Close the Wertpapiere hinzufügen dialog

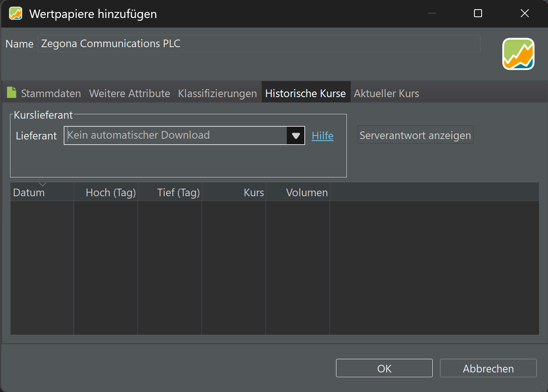click(x=525, y=13)
